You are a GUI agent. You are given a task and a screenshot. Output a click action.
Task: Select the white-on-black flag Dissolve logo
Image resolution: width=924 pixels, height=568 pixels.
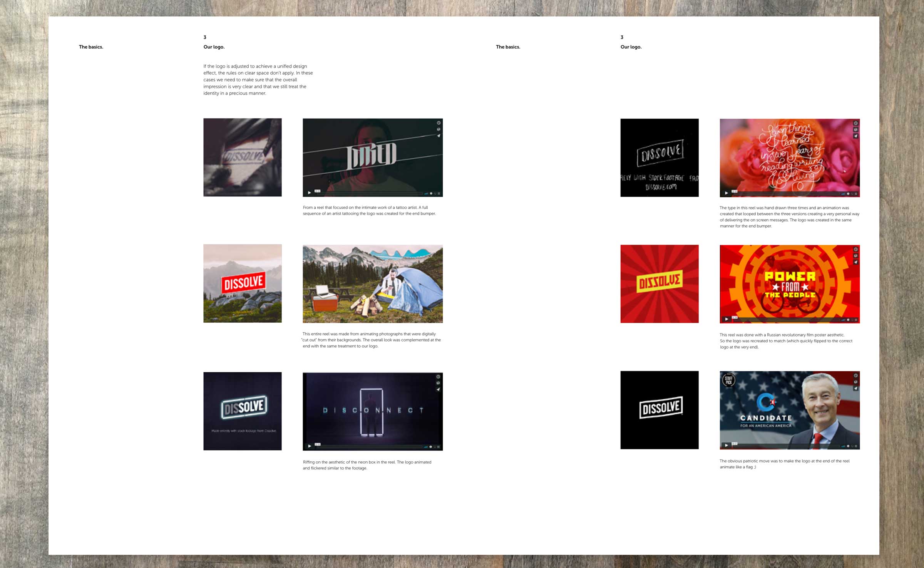660,410
